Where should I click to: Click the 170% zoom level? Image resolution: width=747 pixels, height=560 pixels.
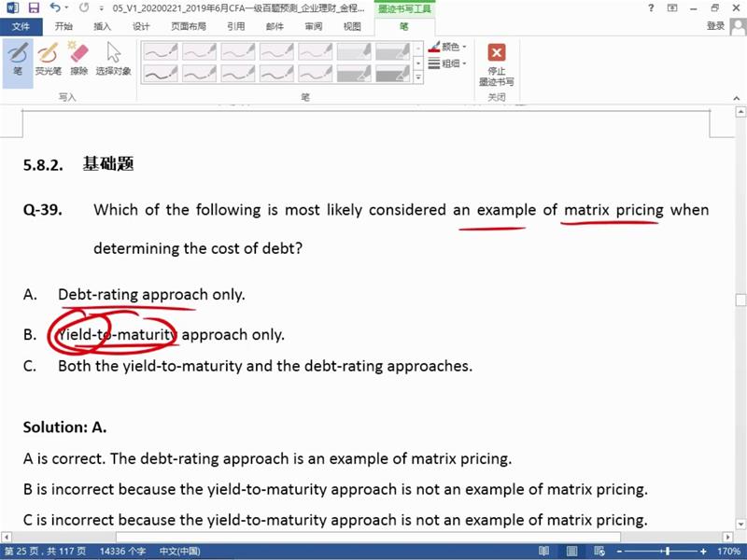point(728,552)
